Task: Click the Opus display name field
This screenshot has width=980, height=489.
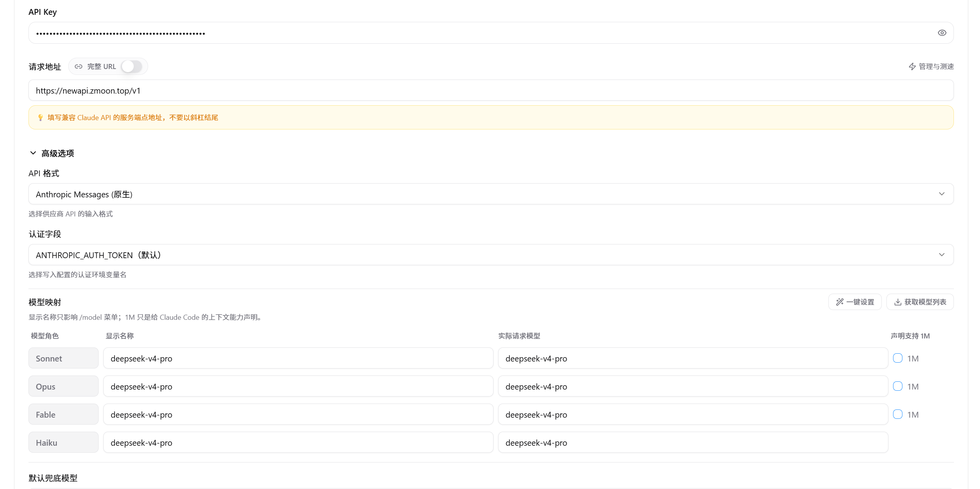Action: (x=298, y=386)
